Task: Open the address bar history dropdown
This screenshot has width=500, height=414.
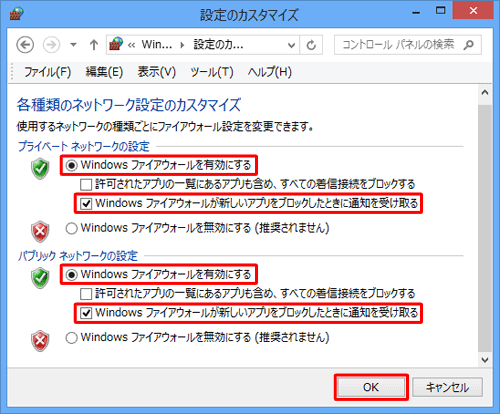Action: tap(291, 45)
